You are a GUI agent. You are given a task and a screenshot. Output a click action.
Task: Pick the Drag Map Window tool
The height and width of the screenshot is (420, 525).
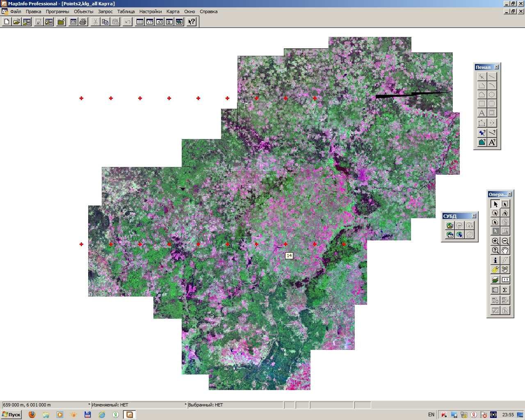tap(505, 269)
